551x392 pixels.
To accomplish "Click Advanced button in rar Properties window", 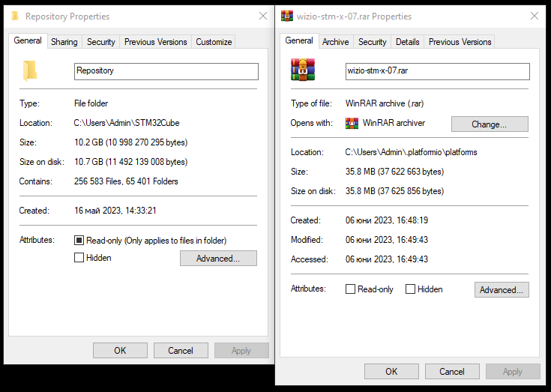I will pyautogui.click(x=502, y=290).
